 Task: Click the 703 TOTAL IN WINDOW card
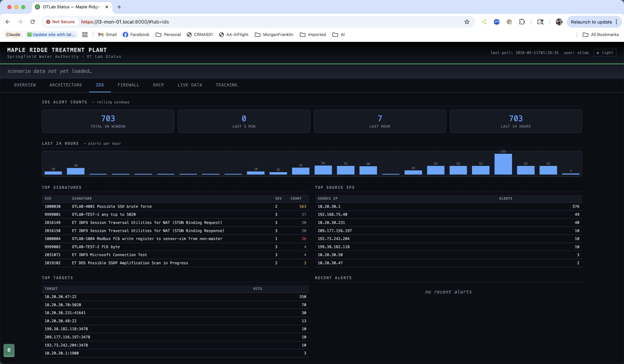108,121
